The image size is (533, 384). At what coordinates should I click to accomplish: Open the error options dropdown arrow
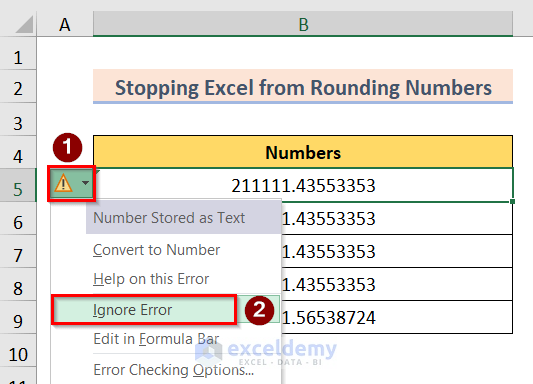pyautogui.click(x=85, y=183)
